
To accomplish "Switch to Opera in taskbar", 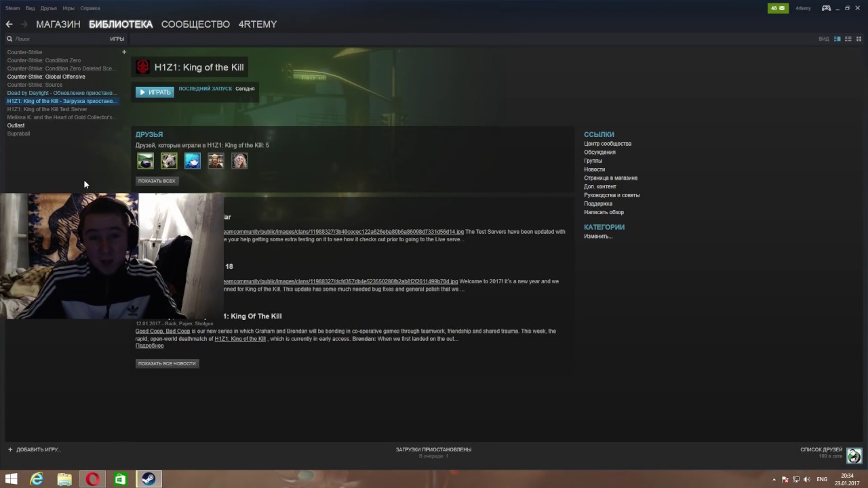I will point(92,479).
